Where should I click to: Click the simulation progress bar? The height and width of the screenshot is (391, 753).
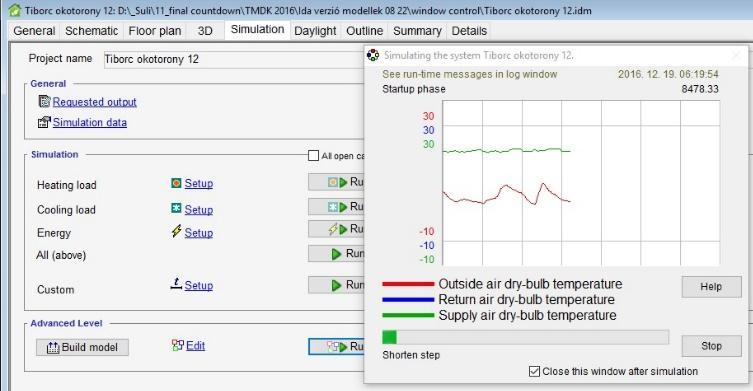click(525, 337)
